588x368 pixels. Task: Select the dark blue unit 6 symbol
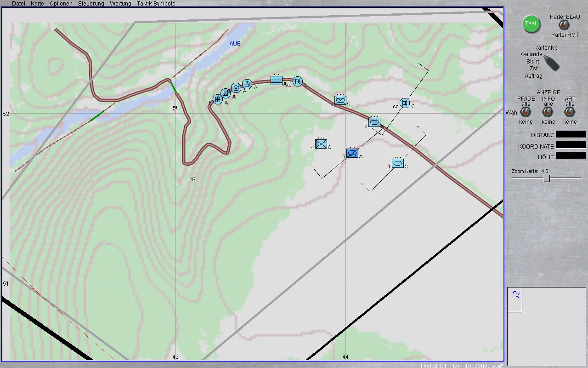click(x=352, y=154)
